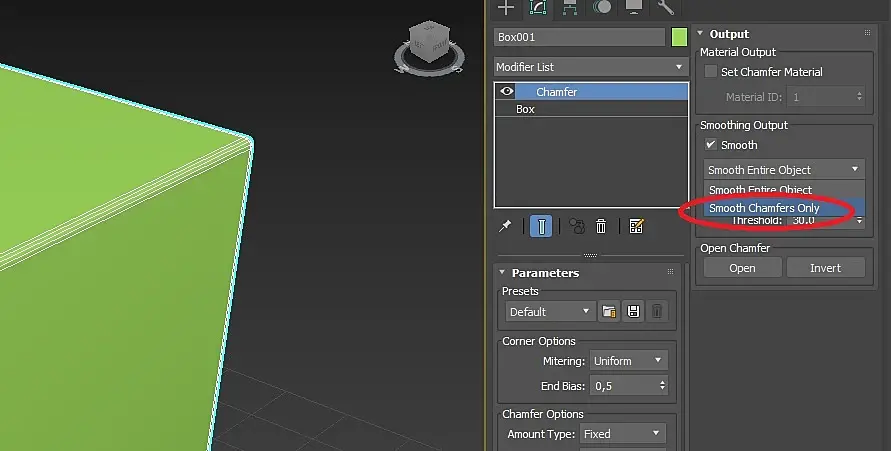The image size is (891, 451).
Task: Remove modifier with the trash icon
Action: (601, 226)
